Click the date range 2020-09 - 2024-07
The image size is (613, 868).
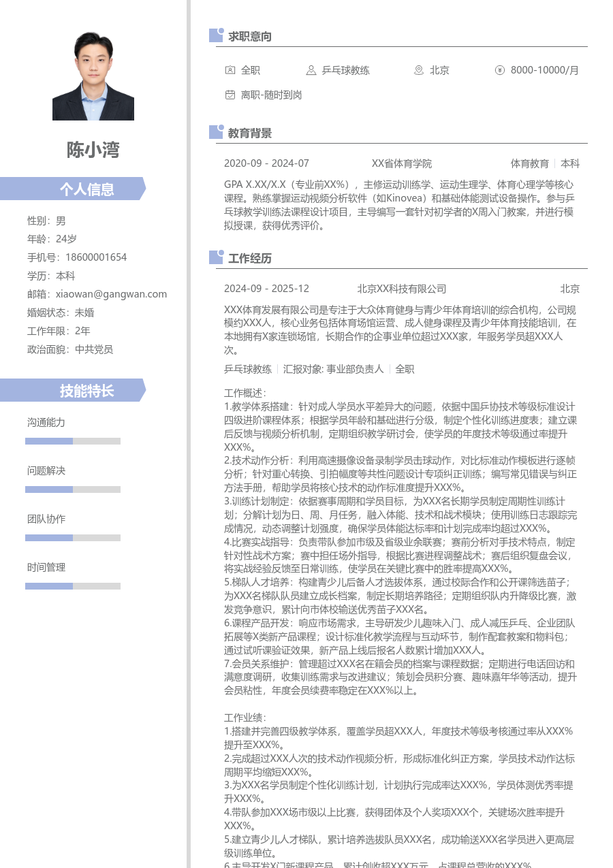pos(266,163)
